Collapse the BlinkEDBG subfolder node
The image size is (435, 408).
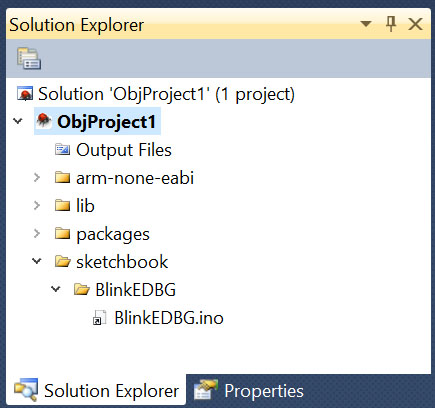click(56, 289)
